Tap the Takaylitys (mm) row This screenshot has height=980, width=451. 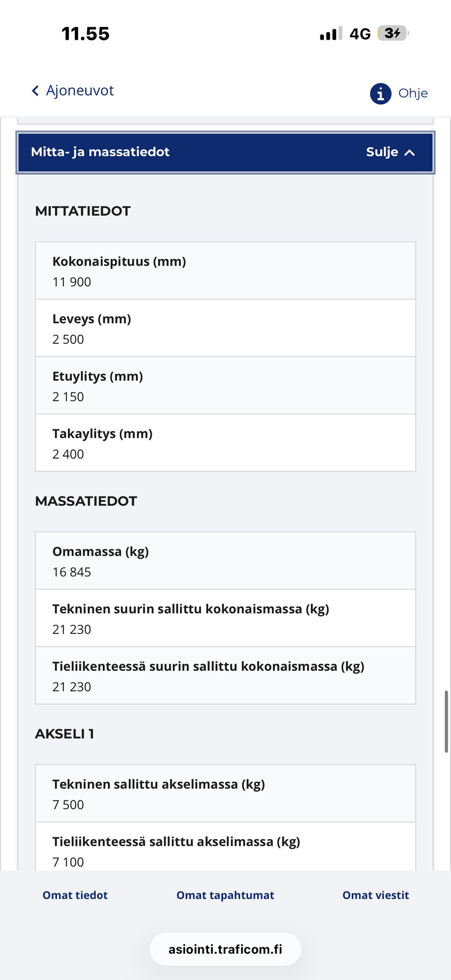pos(225,443)
